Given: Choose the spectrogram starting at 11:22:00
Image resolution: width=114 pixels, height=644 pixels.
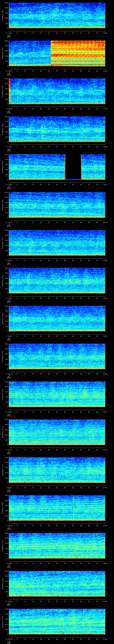Looking at the screenshot, I should click(57, 319).
